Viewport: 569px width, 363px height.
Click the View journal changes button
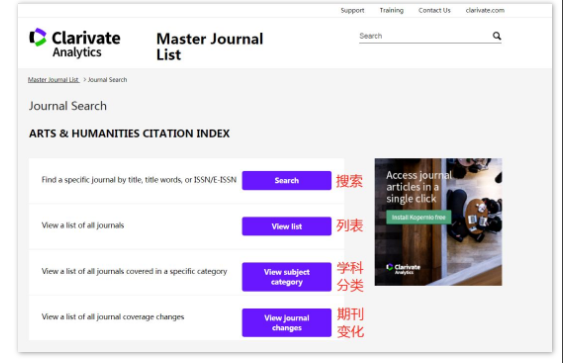click(x=286, y=322)
